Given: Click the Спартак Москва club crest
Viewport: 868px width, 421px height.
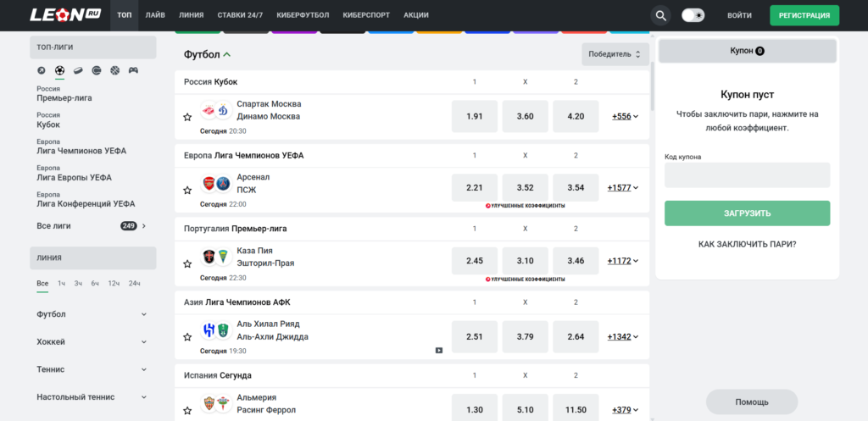Looking at the screenshot, I should point(209,110).
